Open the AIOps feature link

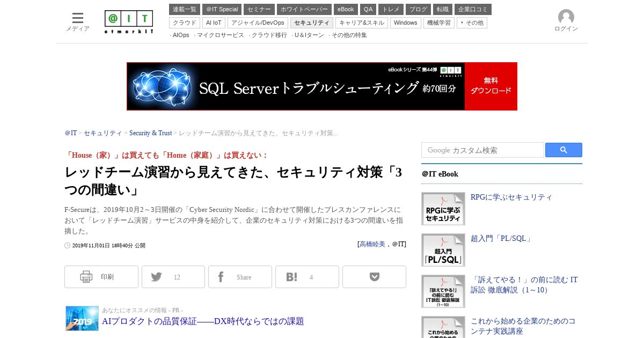point(181,35)
